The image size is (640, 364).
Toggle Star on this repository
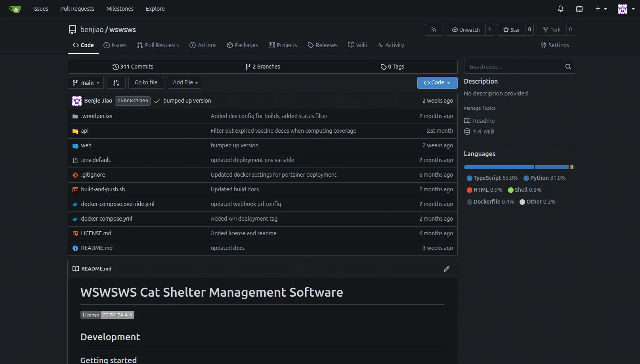[511, 30]
